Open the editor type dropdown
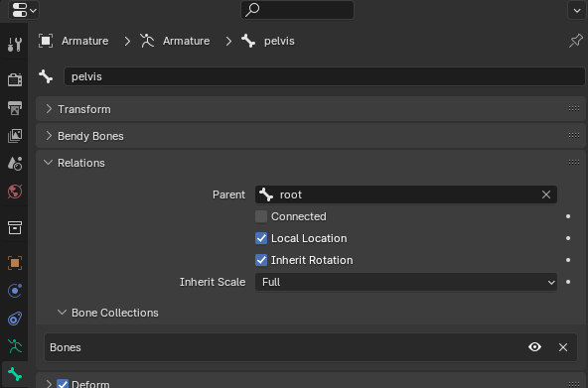 click(24, 10)
